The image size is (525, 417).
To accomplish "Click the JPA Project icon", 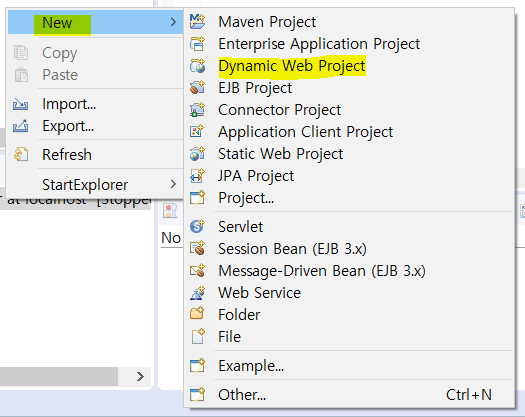I will pos(197,176).
